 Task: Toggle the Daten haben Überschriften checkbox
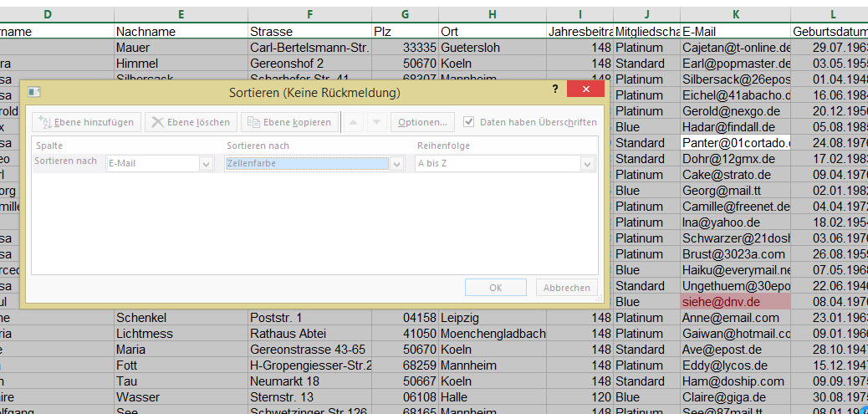(469, 122)
